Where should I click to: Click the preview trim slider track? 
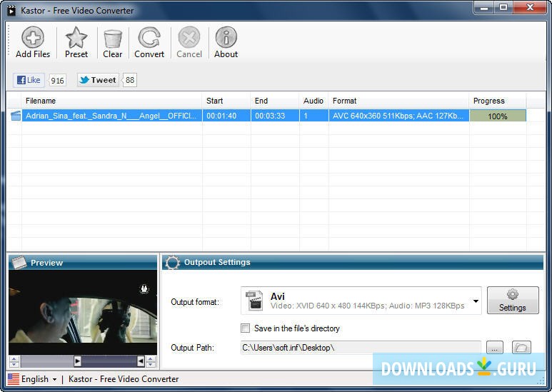tap(83, 361)
